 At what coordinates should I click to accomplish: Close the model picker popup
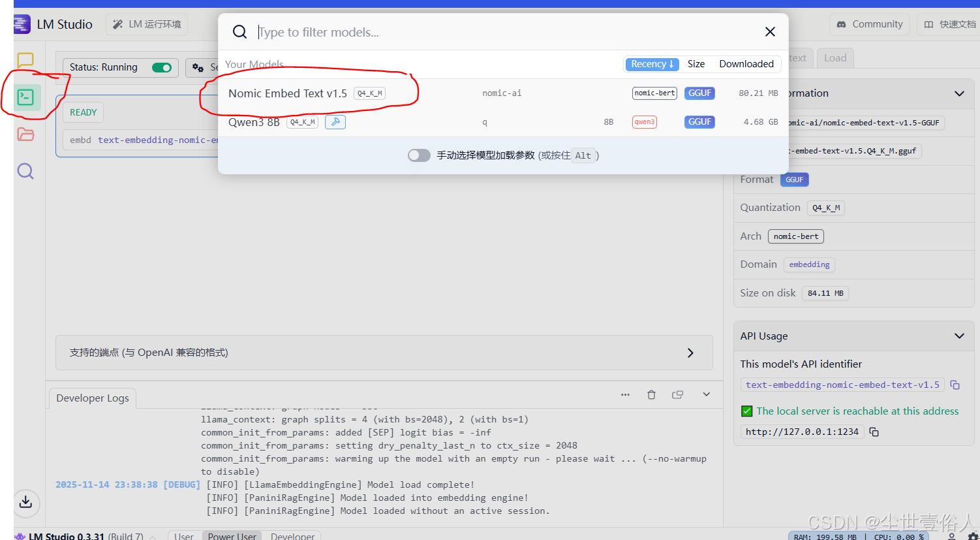click(x=770, y=32)
